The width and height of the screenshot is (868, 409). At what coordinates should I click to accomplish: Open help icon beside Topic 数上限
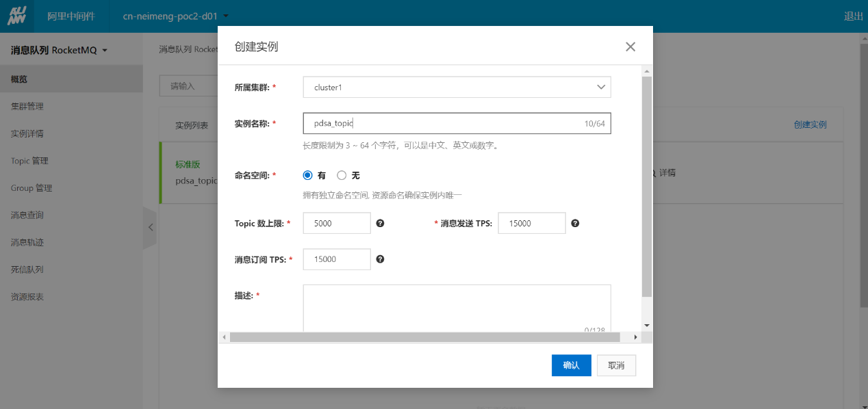(380, 223)
